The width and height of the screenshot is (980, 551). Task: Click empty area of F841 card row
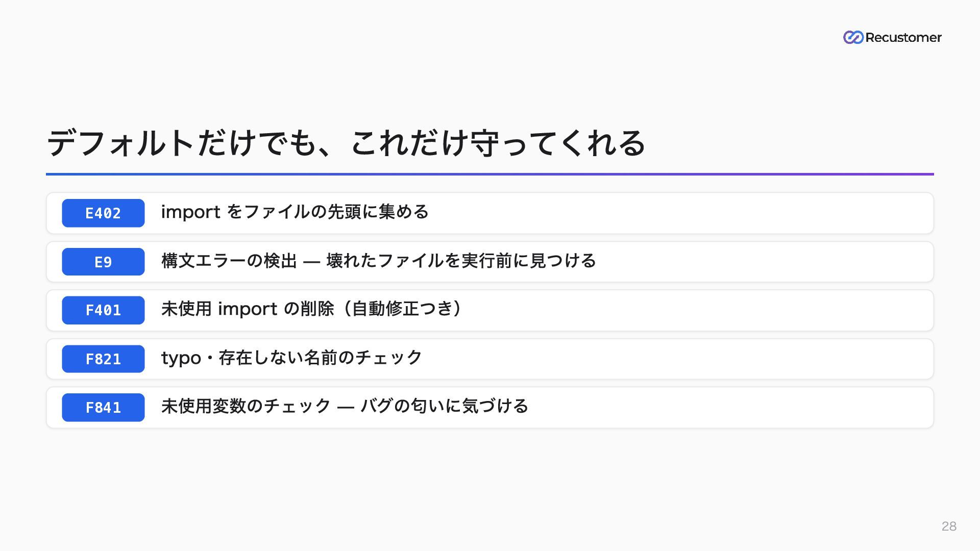pyautogui.click(x=731, y=408)
